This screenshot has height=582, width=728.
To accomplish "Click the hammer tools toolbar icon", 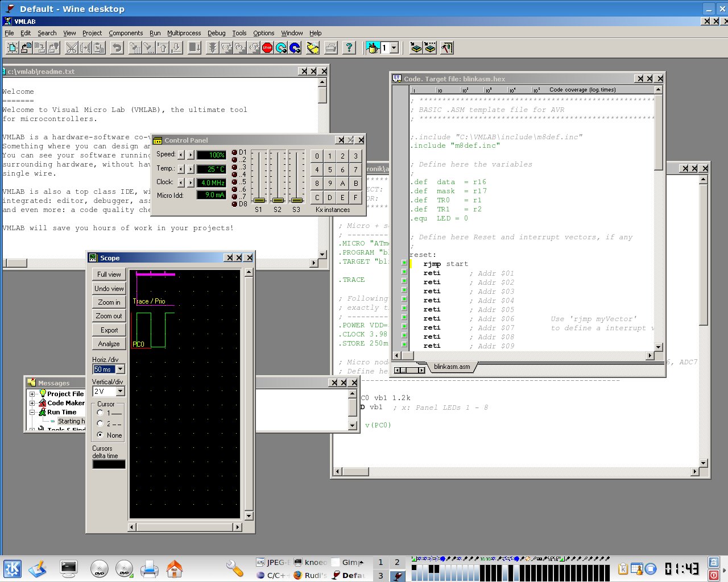I will coord(447,48).
